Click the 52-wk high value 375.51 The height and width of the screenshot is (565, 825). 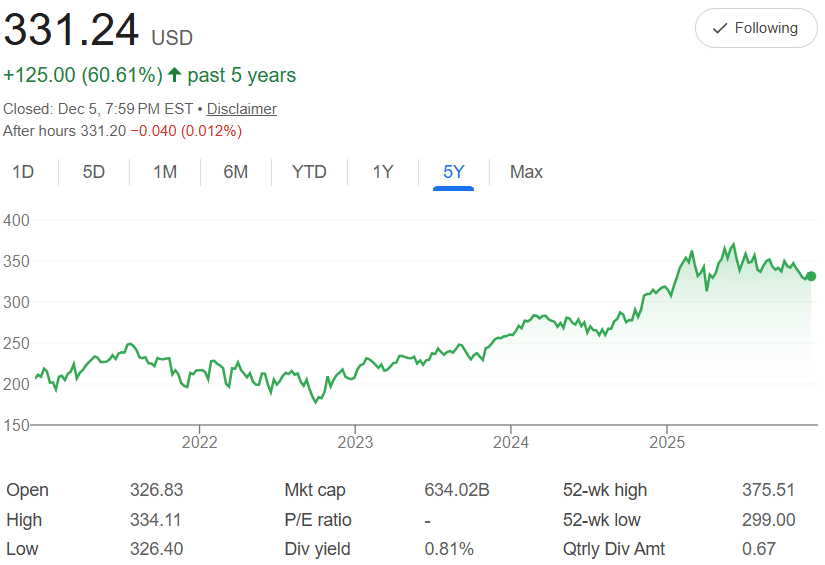click(769, 490)
